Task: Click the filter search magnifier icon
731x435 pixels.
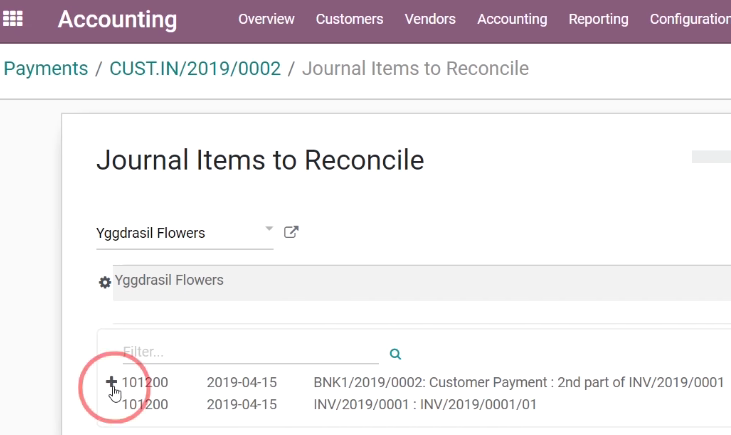Action: (395, 354)
